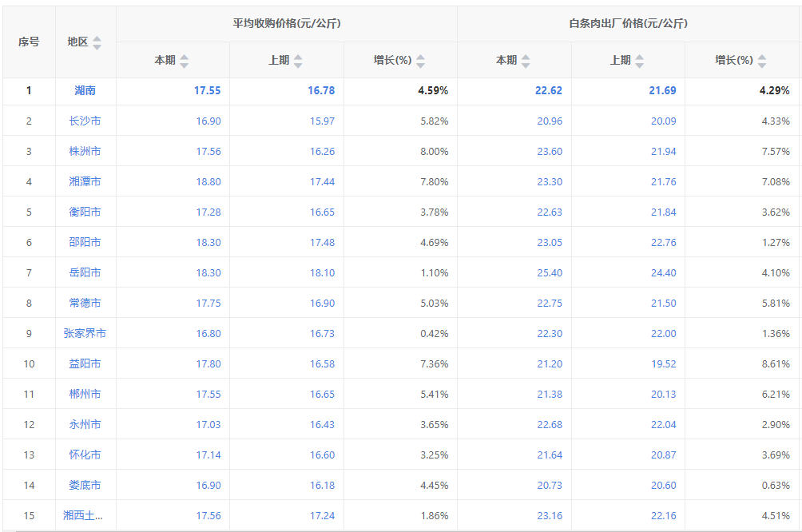The height and width of the screenshot is (532, 802).
Task: Select 张家界市 previous carcass price 22.00
Action: [663, 334]
